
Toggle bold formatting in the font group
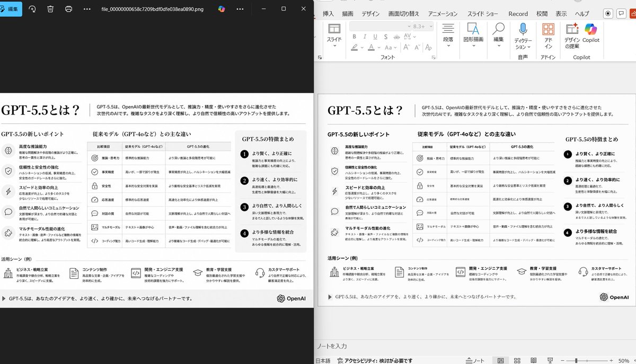tap(354, 37)
